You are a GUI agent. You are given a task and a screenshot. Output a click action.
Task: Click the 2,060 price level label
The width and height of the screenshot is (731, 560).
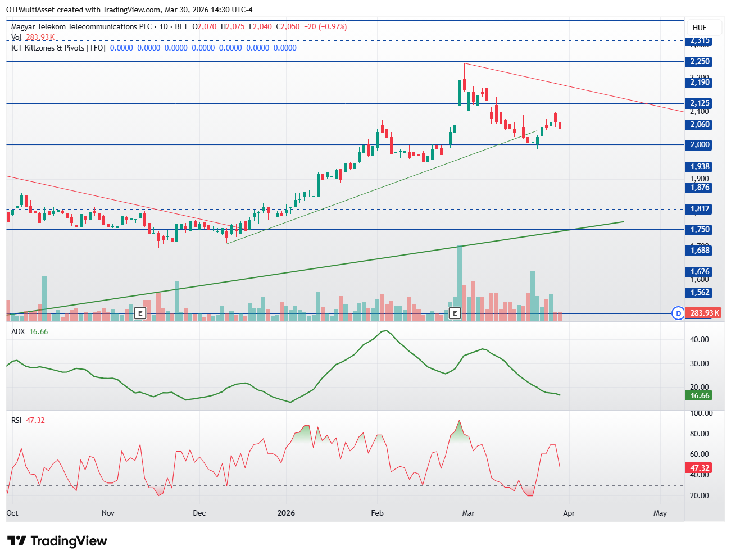click(698, 125)
